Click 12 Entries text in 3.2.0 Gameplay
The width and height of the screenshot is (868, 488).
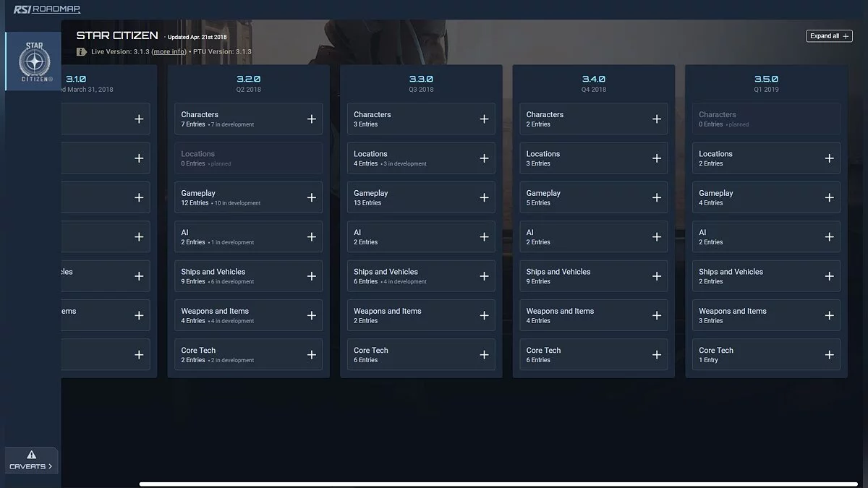[x=195, y=203]
